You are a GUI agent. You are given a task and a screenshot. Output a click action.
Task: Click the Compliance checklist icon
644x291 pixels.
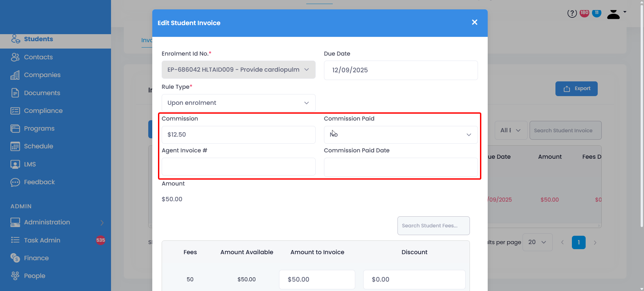pos(15,111)
